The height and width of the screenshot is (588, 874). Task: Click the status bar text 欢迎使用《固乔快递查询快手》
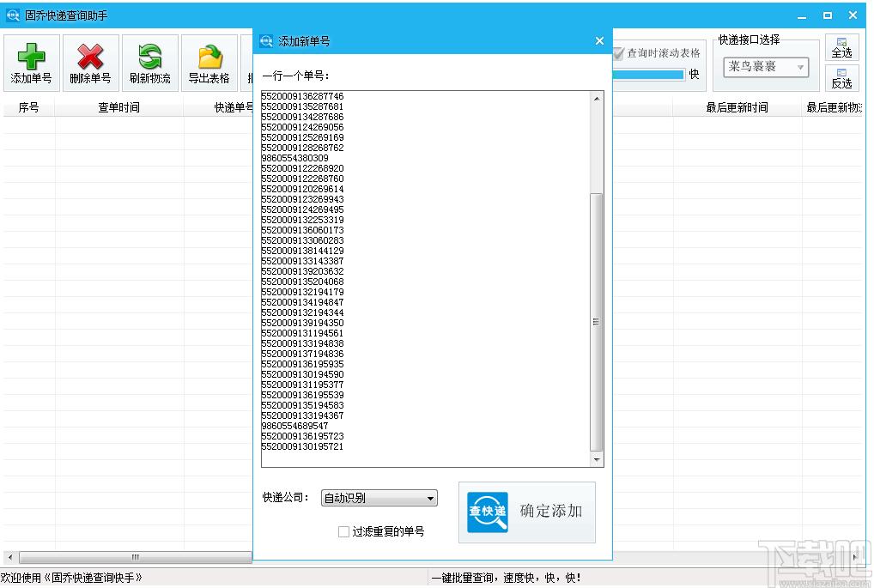click(x=71, y=578)
